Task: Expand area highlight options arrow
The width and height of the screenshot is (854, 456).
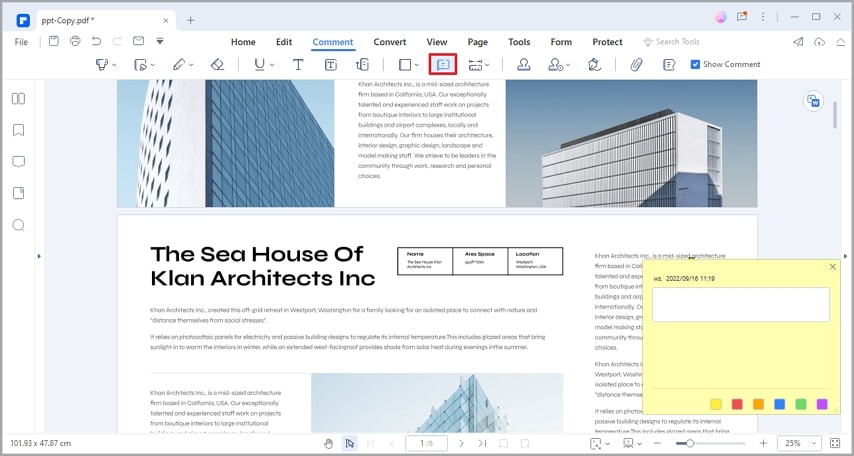Action: coord(152,65)
